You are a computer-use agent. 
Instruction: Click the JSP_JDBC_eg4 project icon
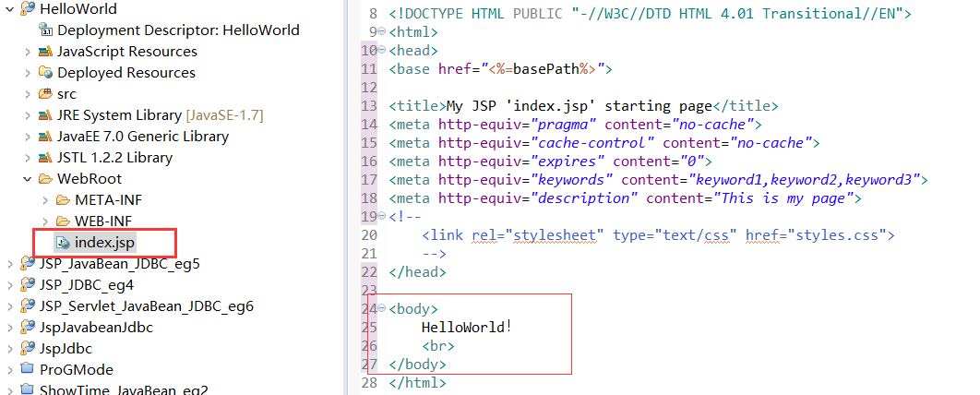point(27,285)
